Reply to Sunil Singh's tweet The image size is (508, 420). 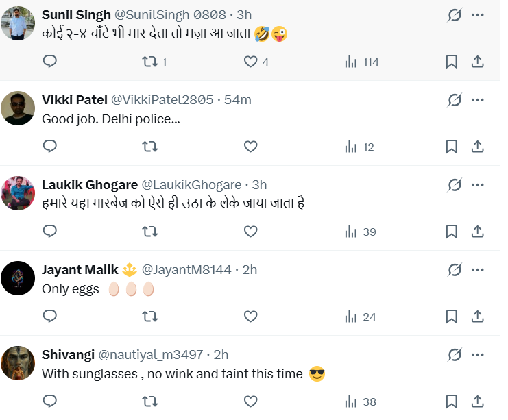click(49, 62)
